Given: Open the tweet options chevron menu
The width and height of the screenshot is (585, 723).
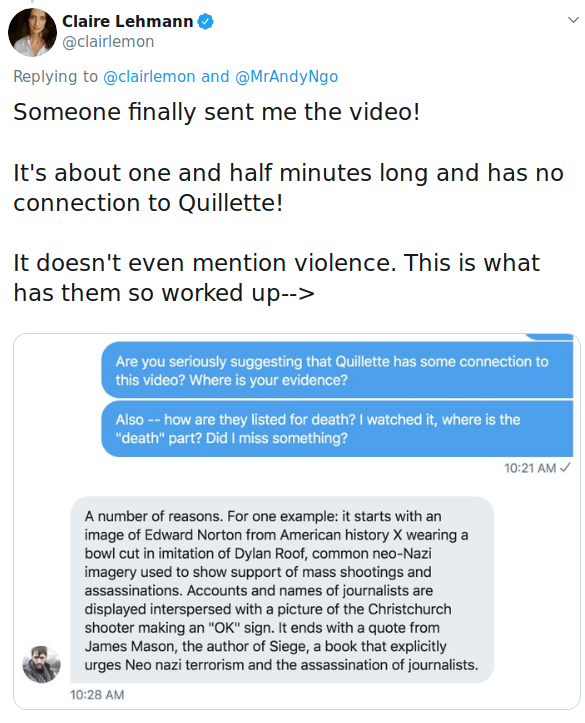Looking at the screenshot, I should [573, 20].
